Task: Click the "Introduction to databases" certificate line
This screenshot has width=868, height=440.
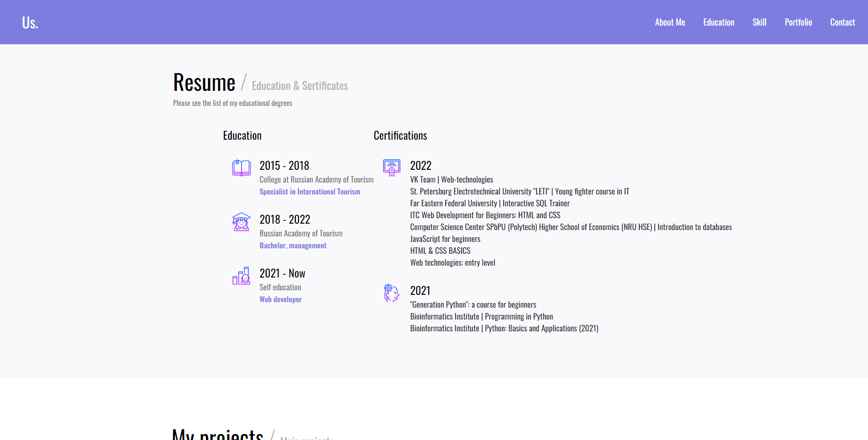Action: [x=571, y=227]
